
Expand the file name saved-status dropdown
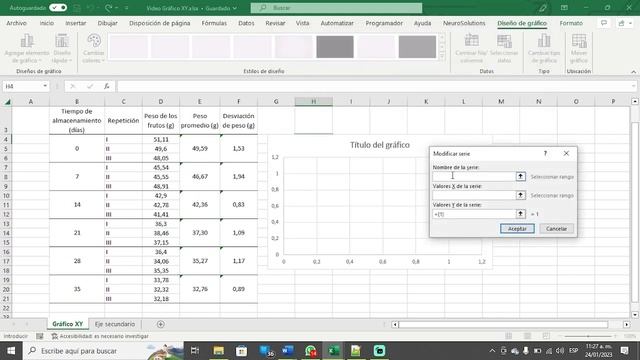coord(235,8)
